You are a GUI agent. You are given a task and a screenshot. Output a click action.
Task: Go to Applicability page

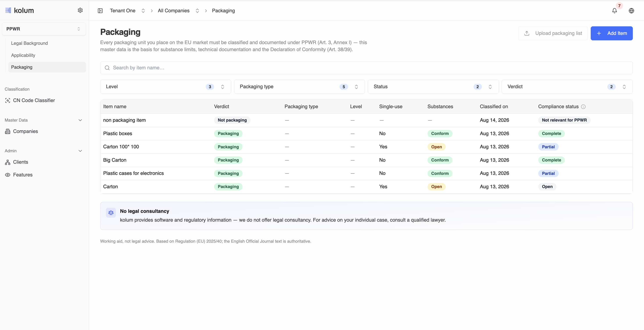coord(23,55)
